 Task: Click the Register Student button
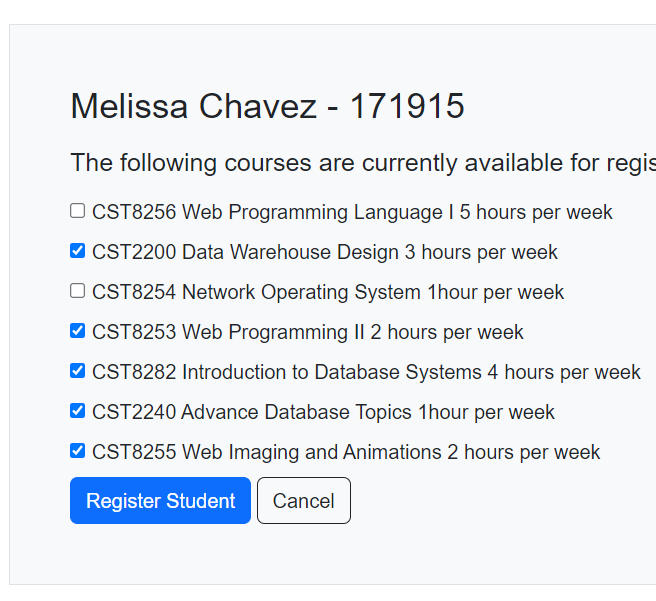point(160,501)
